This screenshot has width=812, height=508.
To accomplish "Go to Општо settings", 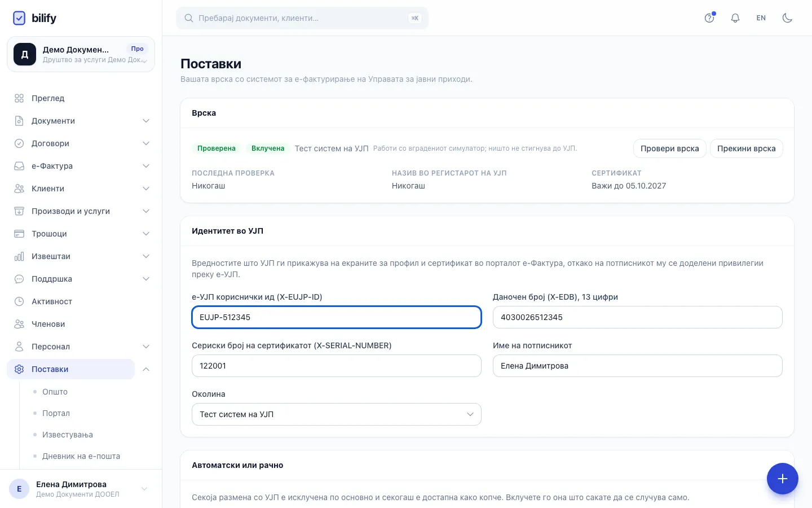I will pyautogui.click(x=55, y=392).
